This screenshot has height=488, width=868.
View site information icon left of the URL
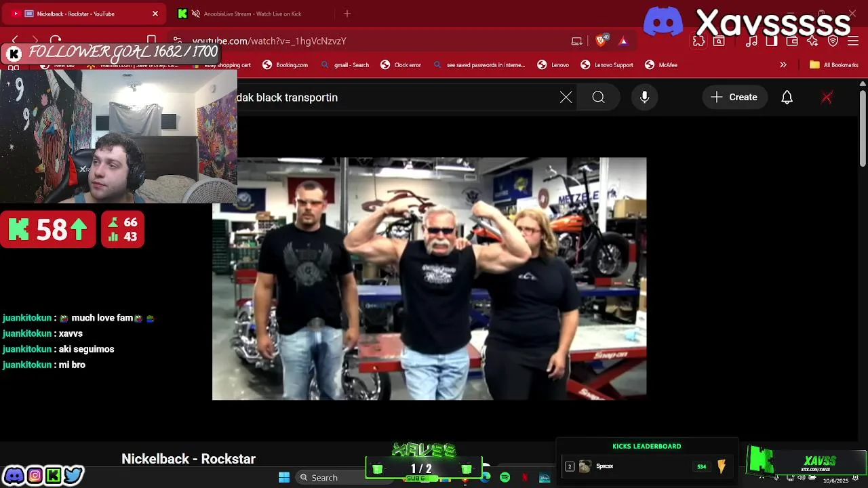coord(177,41)
